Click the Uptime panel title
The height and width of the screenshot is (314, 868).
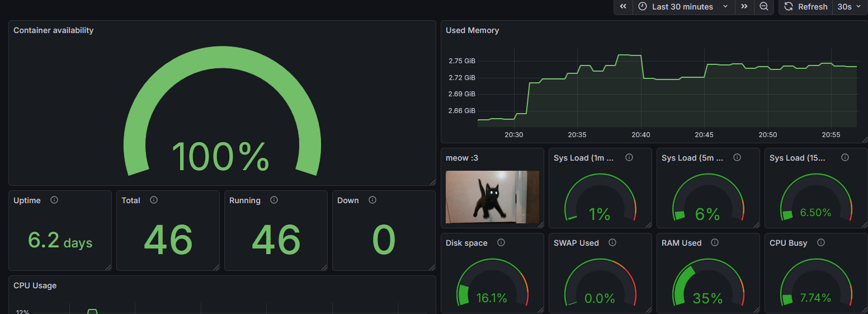click(x=27, y=200)
